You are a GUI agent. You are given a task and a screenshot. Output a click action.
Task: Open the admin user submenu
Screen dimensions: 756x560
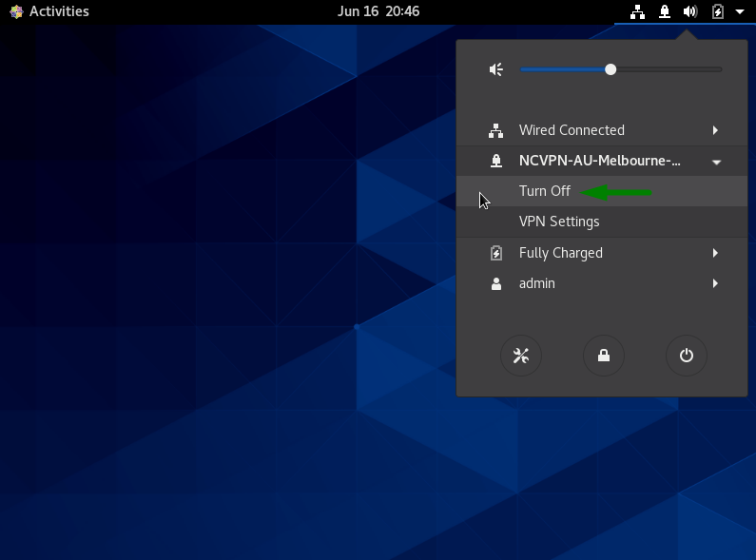(x=602, y=283)
